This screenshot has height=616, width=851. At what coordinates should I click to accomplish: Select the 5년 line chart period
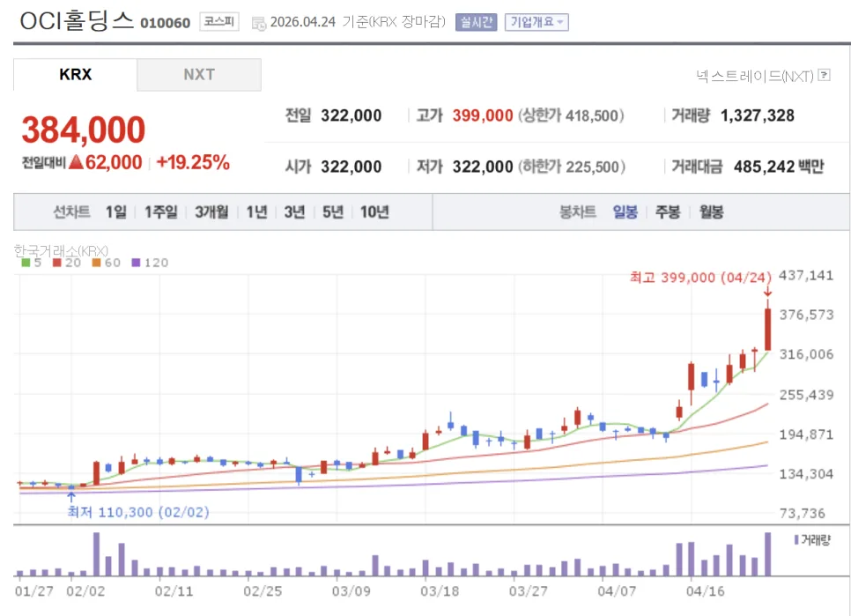coord(333,212)
